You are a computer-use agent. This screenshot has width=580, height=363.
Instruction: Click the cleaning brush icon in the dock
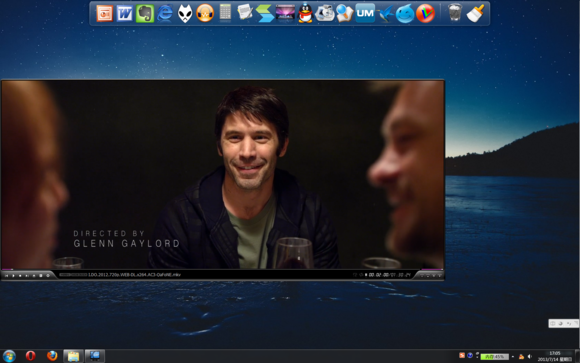[x=475, y=13]
